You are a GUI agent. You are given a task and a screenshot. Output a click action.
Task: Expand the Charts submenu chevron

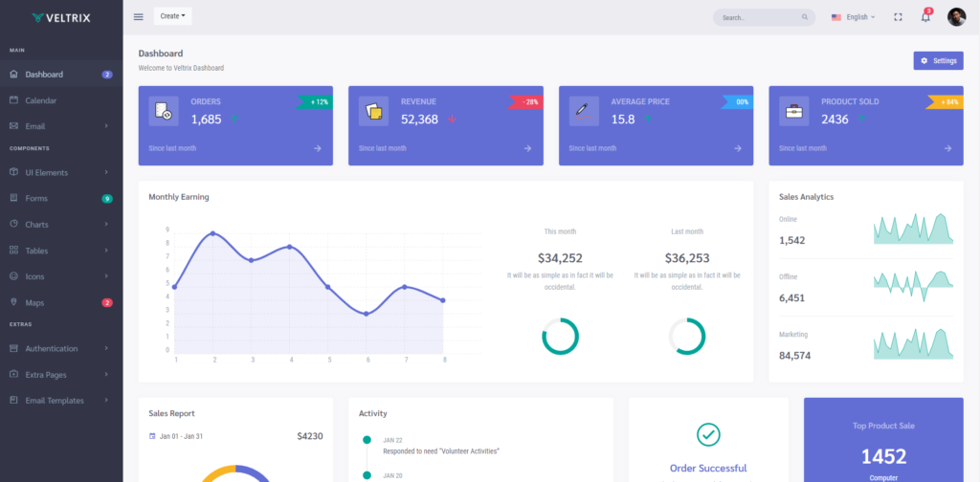click(106, 224)
